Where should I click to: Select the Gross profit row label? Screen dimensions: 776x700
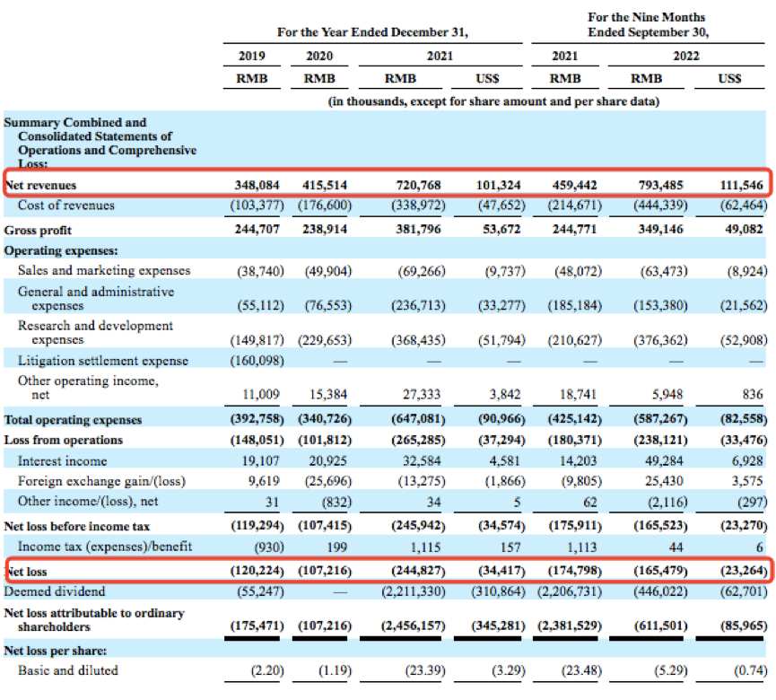click(39, 230)
